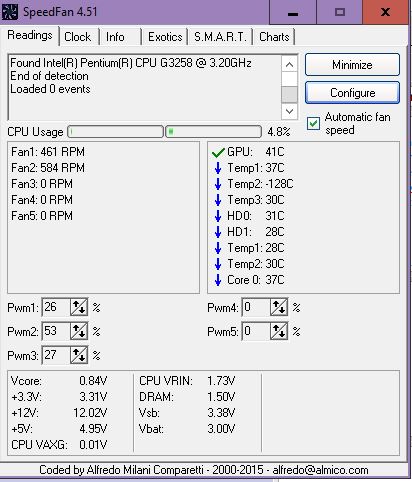Close the SpeedFan window

tap(385, 12)
